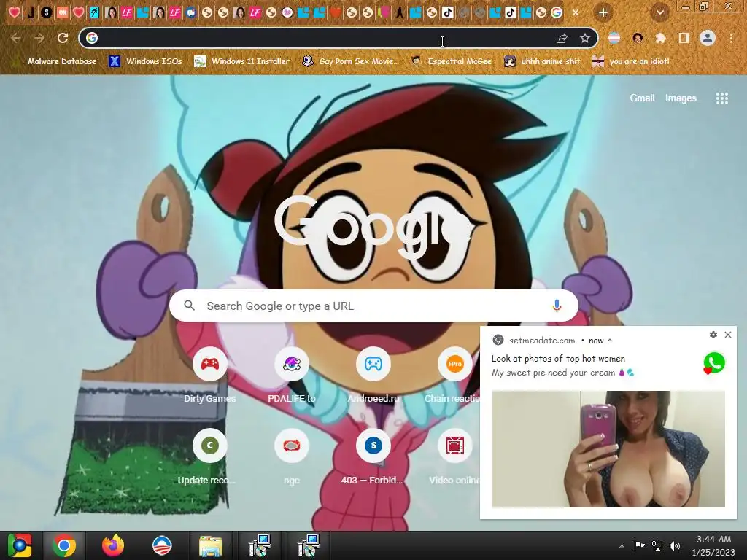Open the Chrome profile avatar menu
The height and width of the screenshot is (560, 747).
(x=708, y=38)
